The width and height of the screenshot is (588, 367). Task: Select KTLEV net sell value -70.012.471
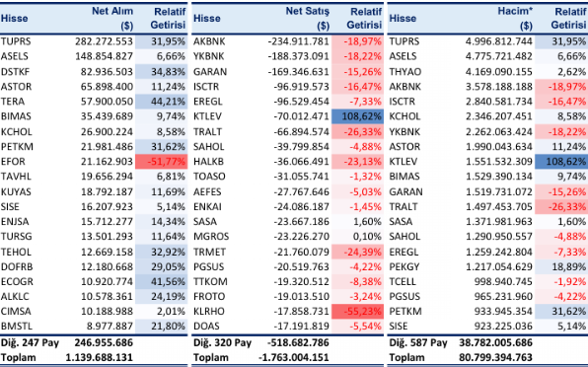[302, 116]
